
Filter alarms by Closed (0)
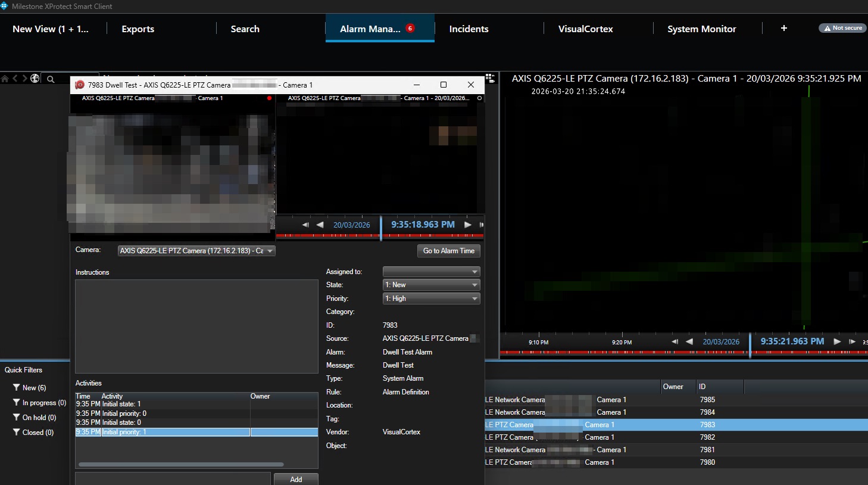(38, 433)
